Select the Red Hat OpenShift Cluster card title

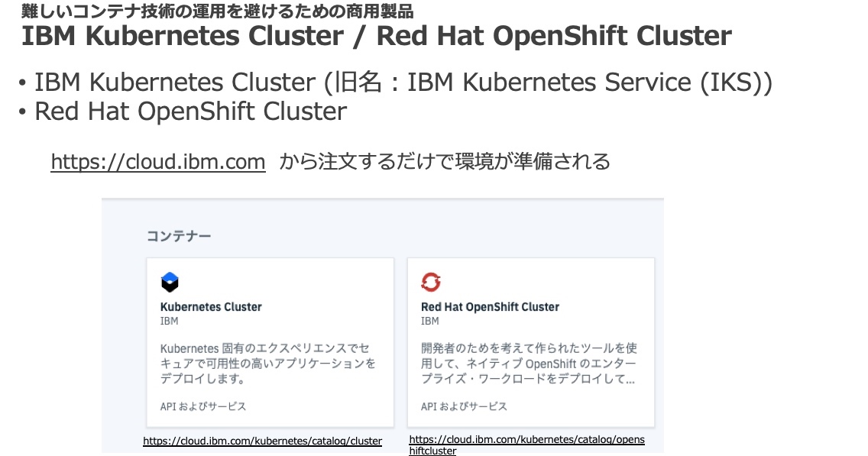click(x=490, y=306)
